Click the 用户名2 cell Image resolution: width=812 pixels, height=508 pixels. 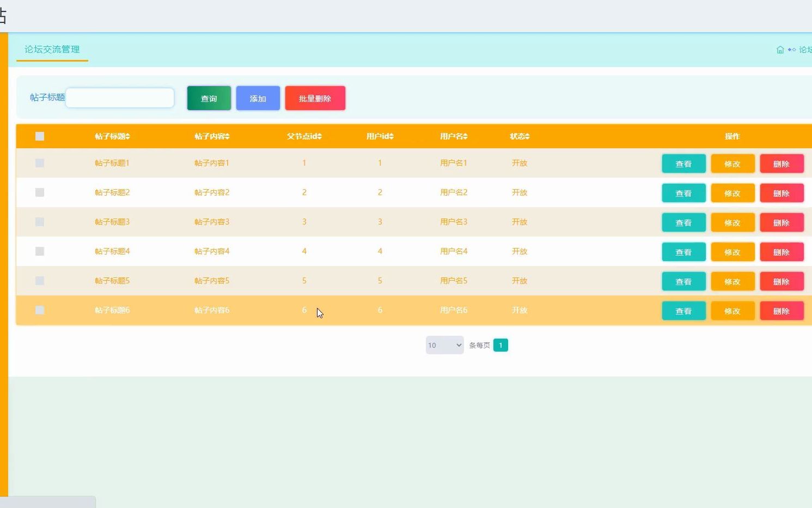click(454, 192)
